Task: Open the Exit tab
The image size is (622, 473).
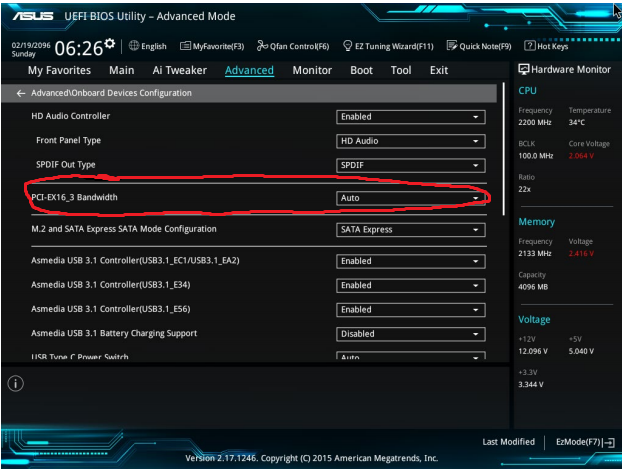Action: tap(439, 70)
